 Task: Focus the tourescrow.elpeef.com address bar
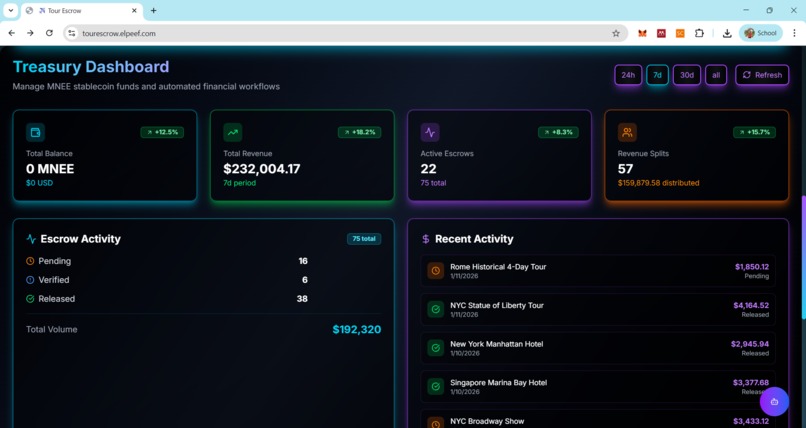pyautogui.click(x=344, y=33)
